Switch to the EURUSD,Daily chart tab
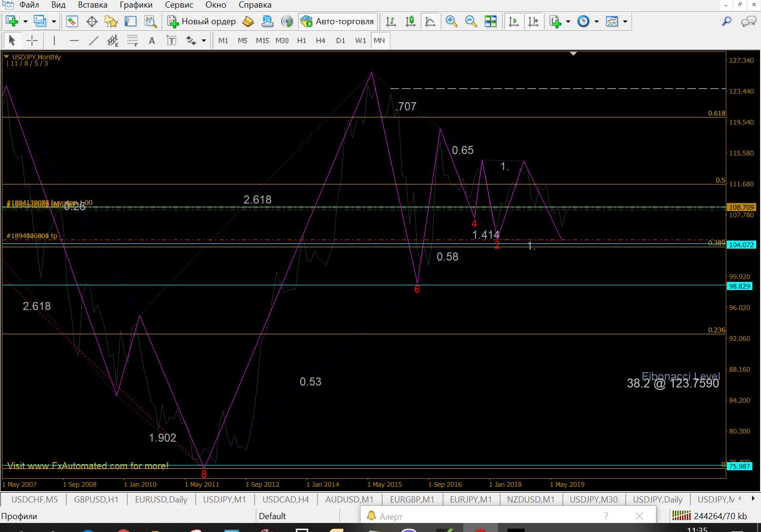761x532 pixels. click(x=161, y=499)
